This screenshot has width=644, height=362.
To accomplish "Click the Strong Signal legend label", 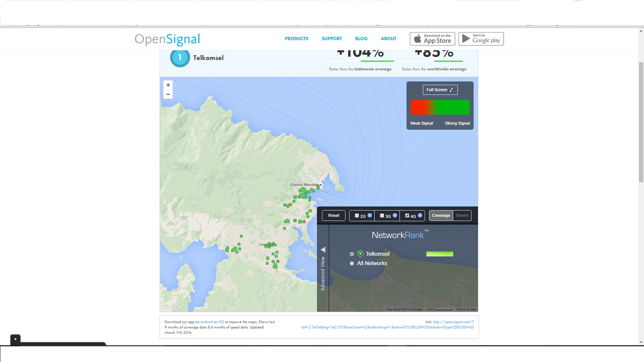I will click(x=457, y=123).
